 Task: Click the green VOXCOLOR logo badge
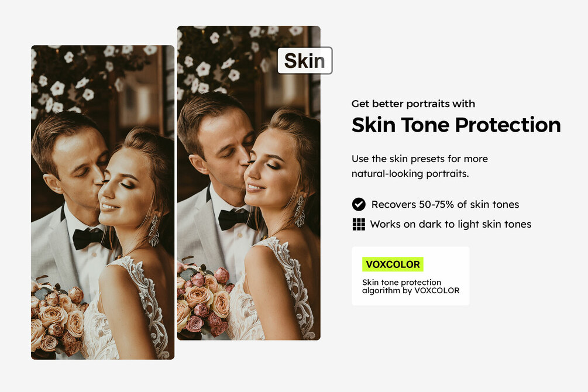pos(393,264)
